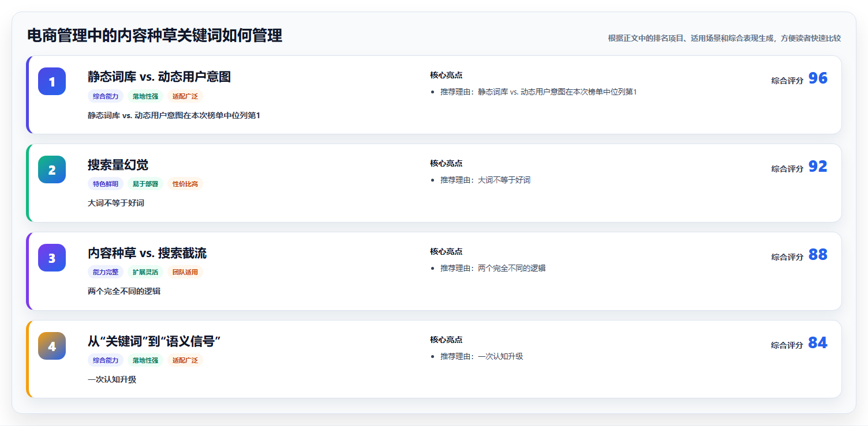The height and width of the screenshot is (426, 868).
Task: Click the rank 1 number badge
Action: pyautogui.click(x=52, y=81)
